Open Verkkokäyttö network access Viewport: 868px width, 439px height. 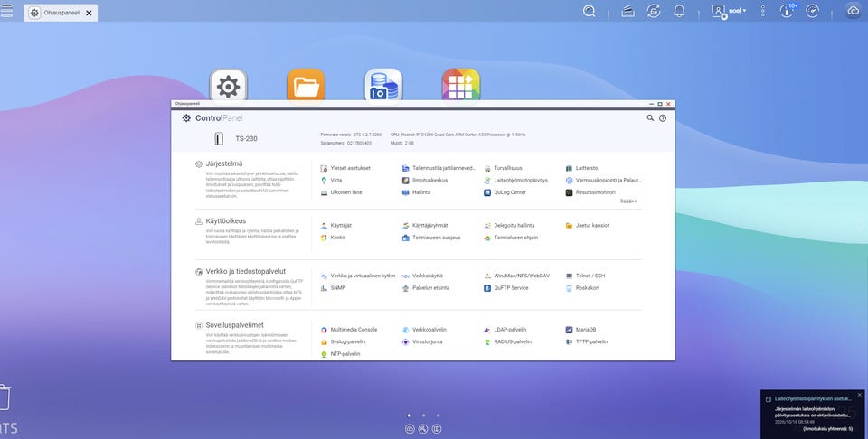422,276
